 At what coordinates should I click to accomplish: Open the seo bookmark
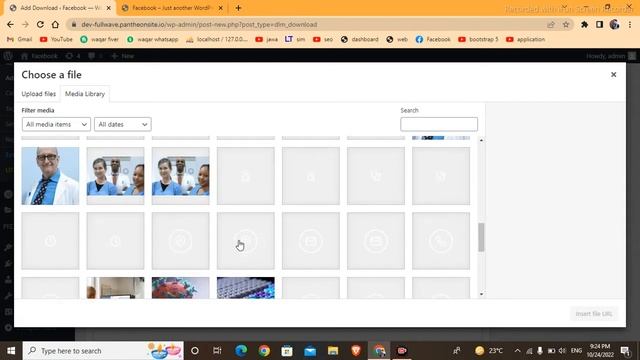pyautogui.click(x=323, y=39)
